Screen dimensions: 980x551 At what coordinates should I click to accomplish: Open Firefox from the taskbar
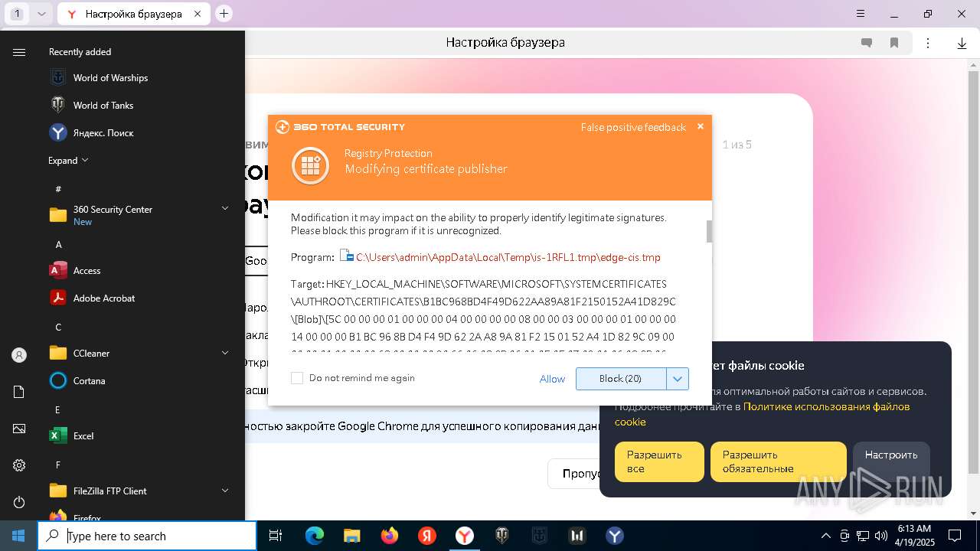point(390,536)
